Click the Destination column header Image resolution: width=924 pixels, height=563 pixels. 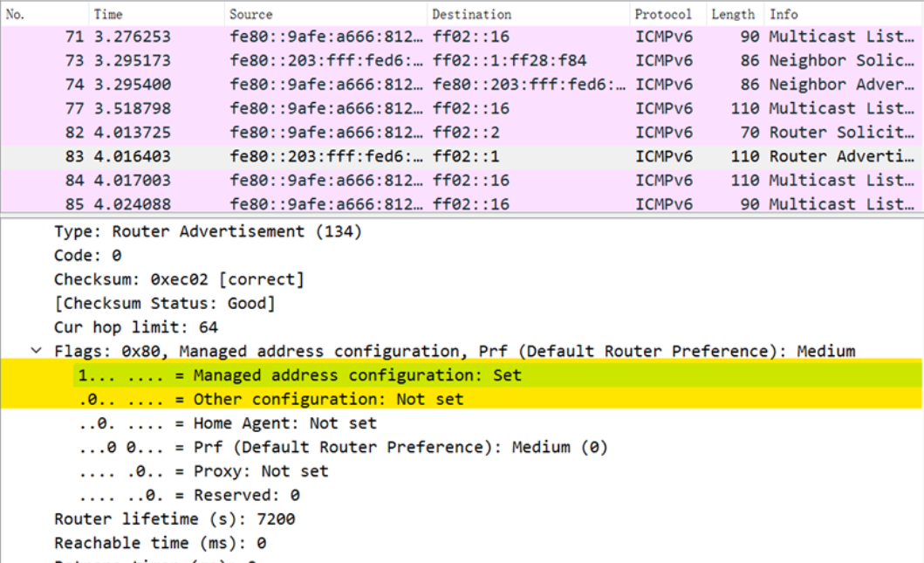528,14
